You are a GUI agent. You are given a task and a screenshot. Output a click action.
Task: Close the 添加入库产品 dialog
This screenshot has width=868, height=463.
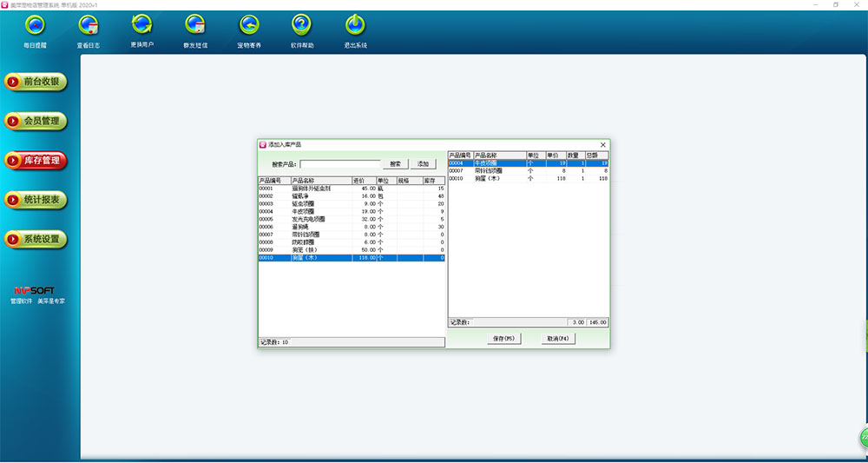coord(602,144)
